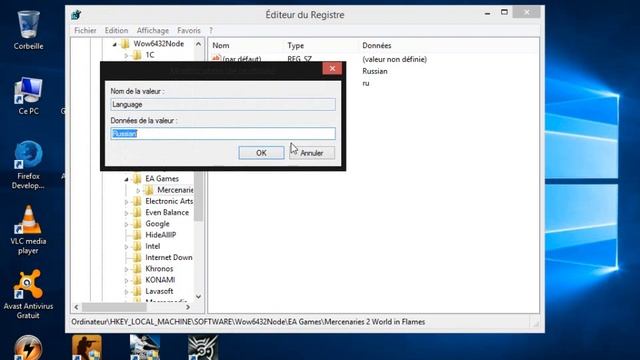Image resolution: width=640 pixels, height=360 pixels.
Task: Click the tree vertical scrollbar thumb
Action: coord(199,195)
